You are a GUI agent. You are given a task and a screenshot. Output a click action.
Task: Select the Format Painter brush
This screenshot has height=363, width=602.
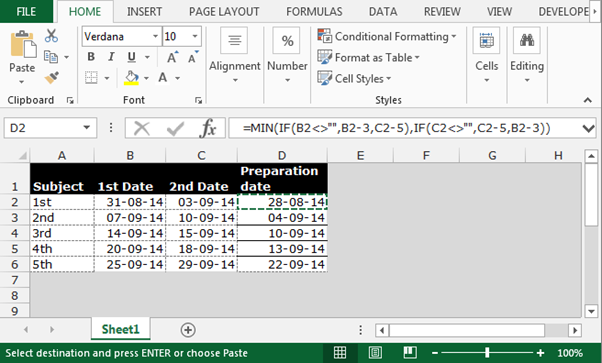tap(51, 78)
